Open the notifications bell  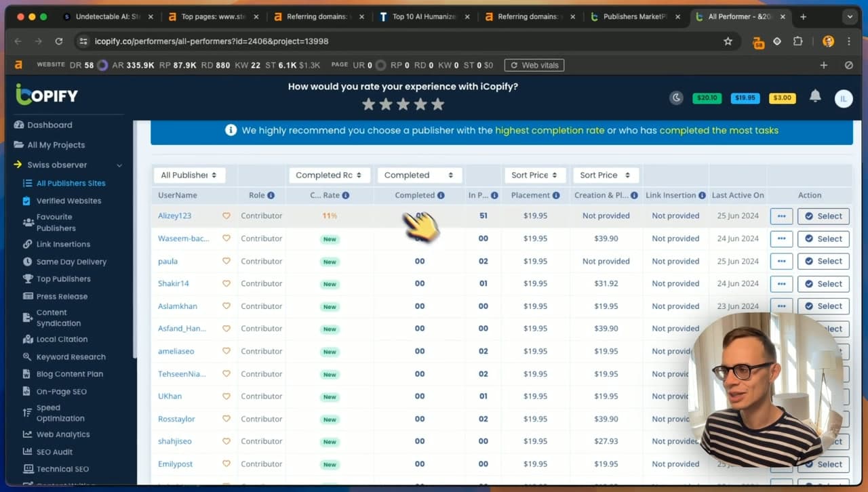coord(815,96)
